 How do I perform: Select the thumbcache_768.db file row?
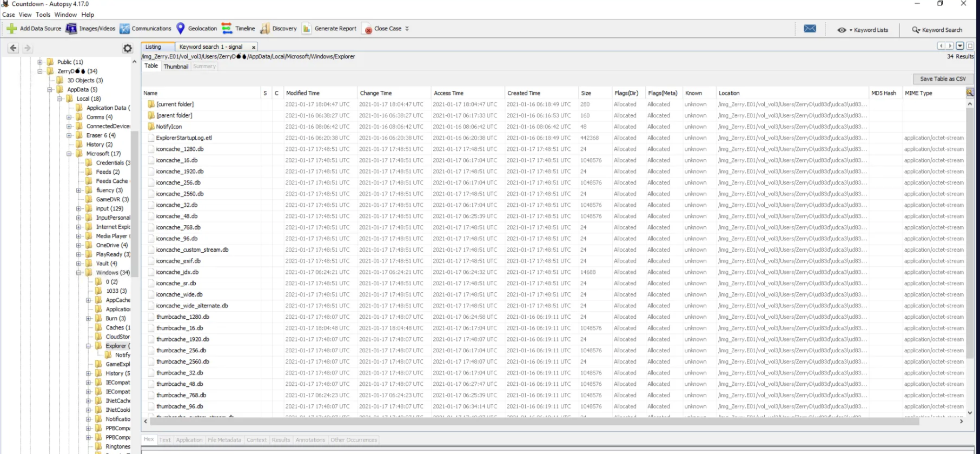(x=554, y=395)
